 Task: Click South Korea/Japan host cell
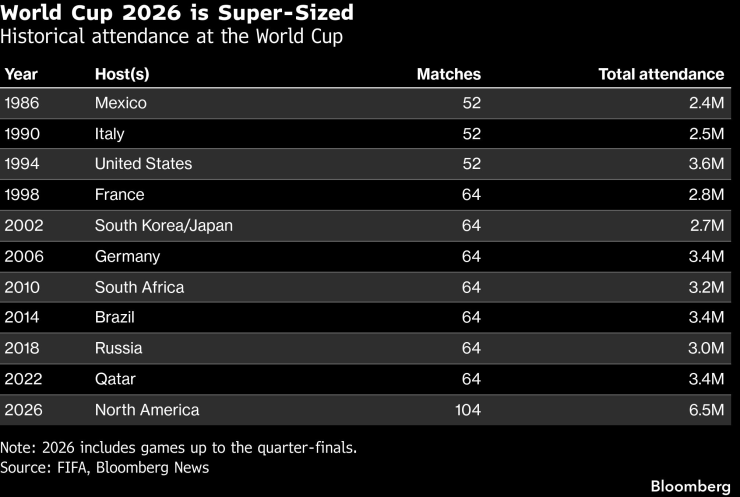click(164, 226)
